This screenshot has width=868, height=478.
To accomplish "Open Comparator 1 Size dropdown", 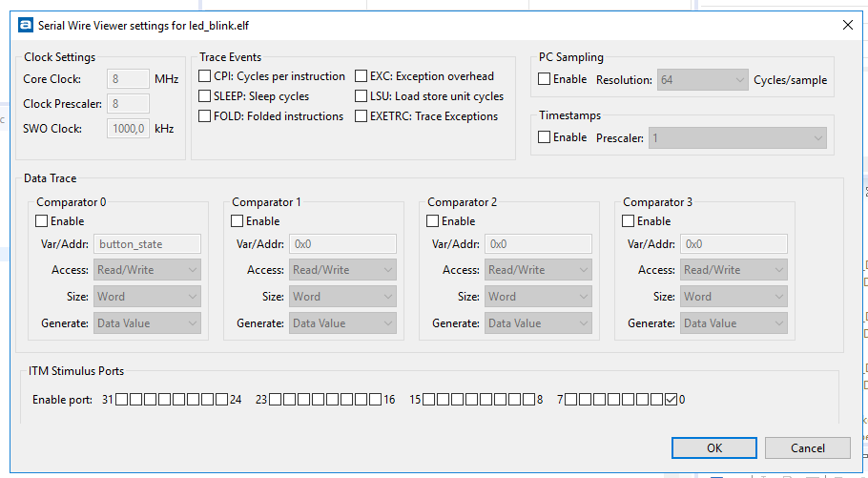I will click(x=342, y=297).
